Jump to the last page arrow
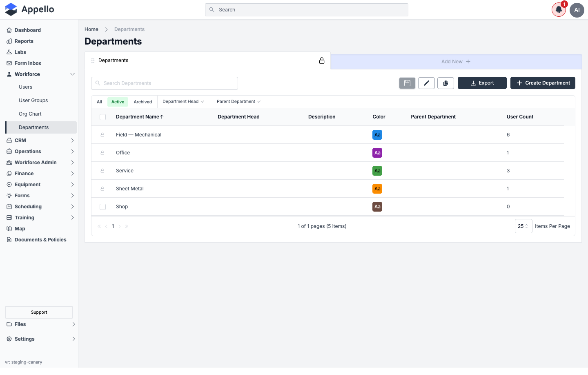 click(127, 226)
